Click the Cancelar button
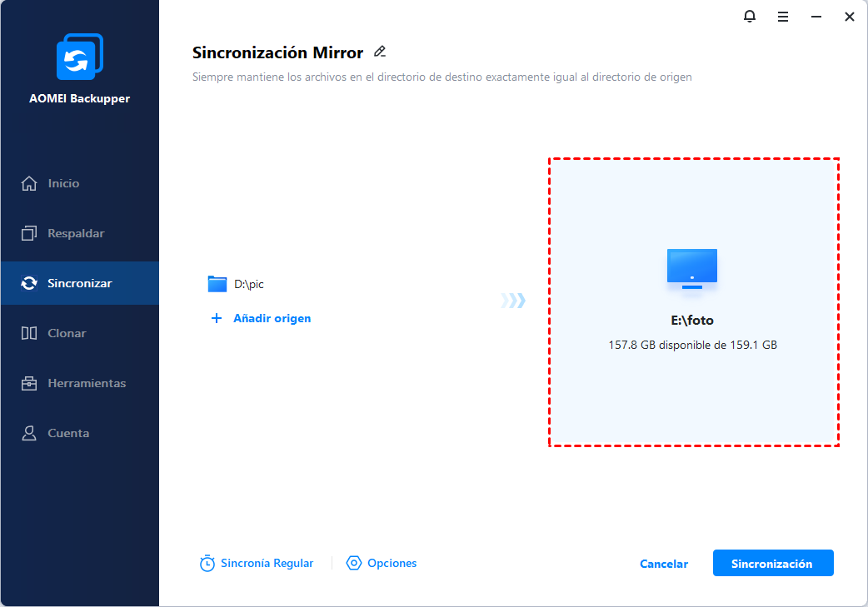 point(664,564)
